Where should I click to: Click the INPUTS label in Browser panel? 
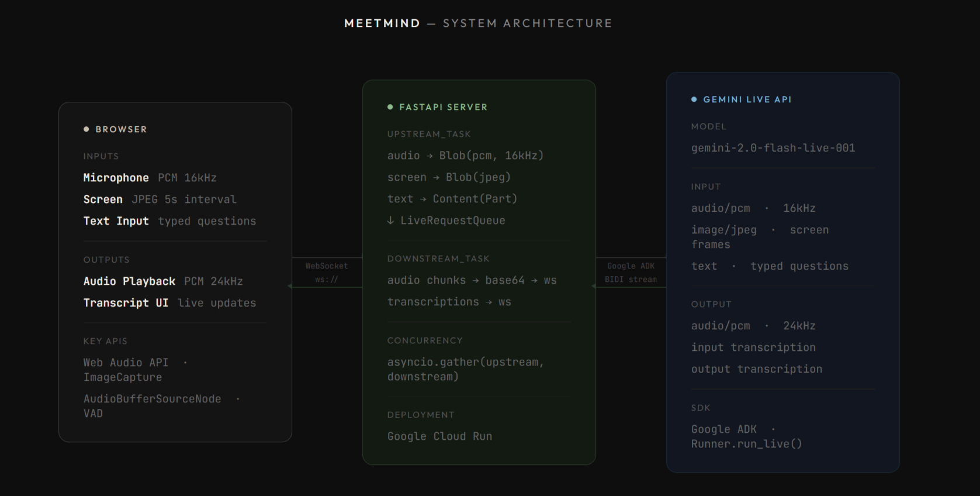(101, 156)
